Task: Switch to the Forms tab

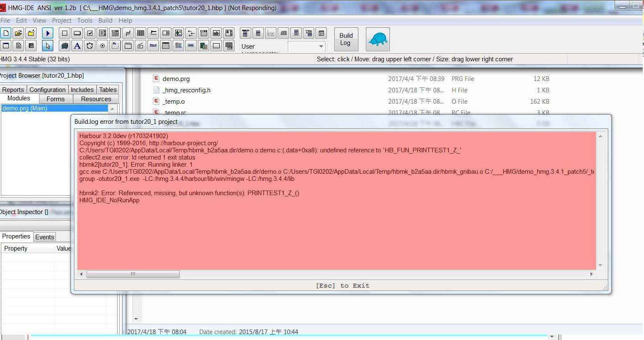Action: pyautogui.click(x=55, y=99)
